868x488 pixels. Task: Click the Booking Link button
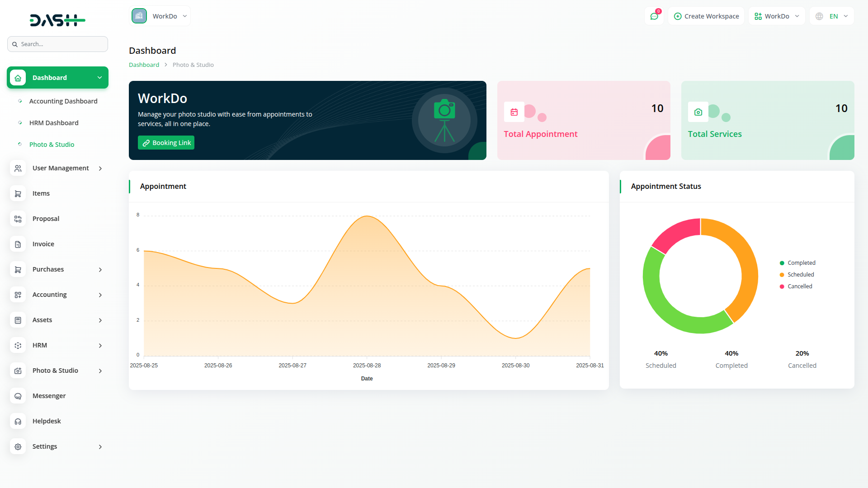point(166,143)
